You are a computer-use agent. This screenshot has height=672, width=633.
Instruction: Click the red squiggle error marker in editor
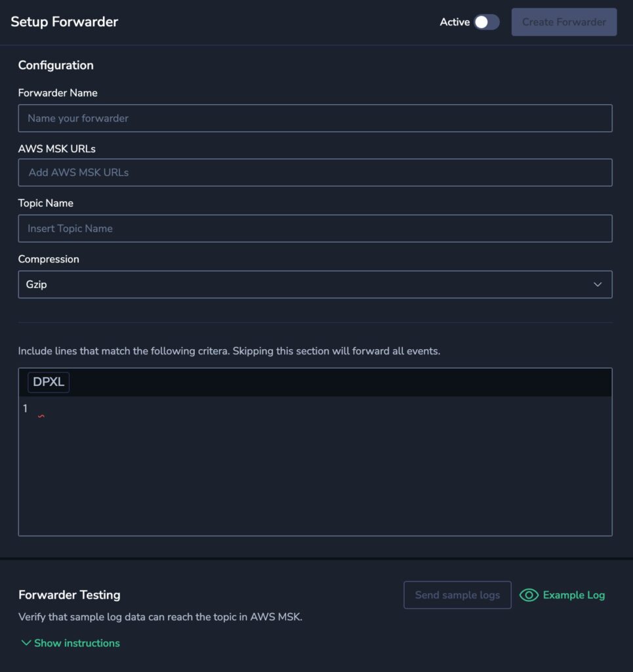(41, 416)
